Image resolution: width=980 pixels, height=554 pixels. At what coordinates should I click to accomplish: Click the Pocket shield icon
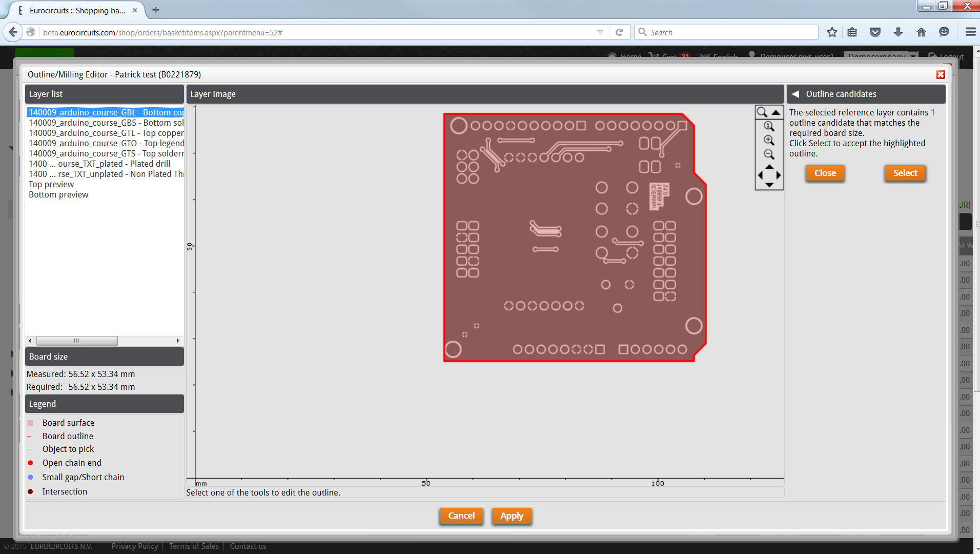[875, 32]
